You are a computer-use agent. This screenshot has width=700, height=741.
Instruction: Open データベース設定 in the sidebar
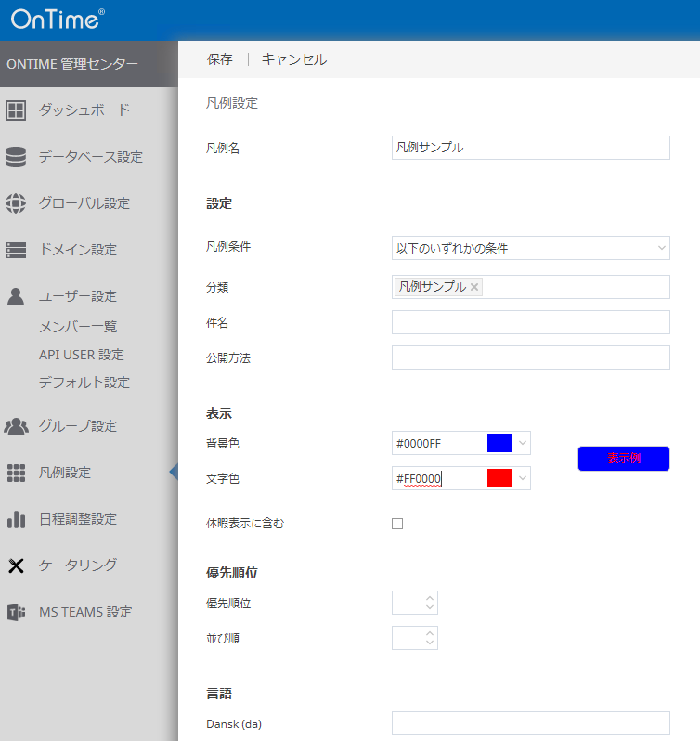pyautogui.click(x=91, y=157)
